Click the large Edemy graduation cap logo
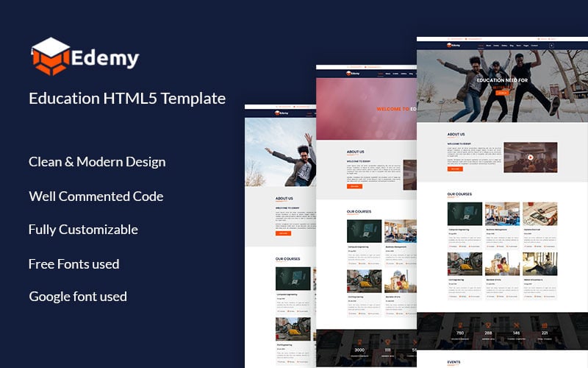Viewport: 588px width, 368px height. (50, 57)
